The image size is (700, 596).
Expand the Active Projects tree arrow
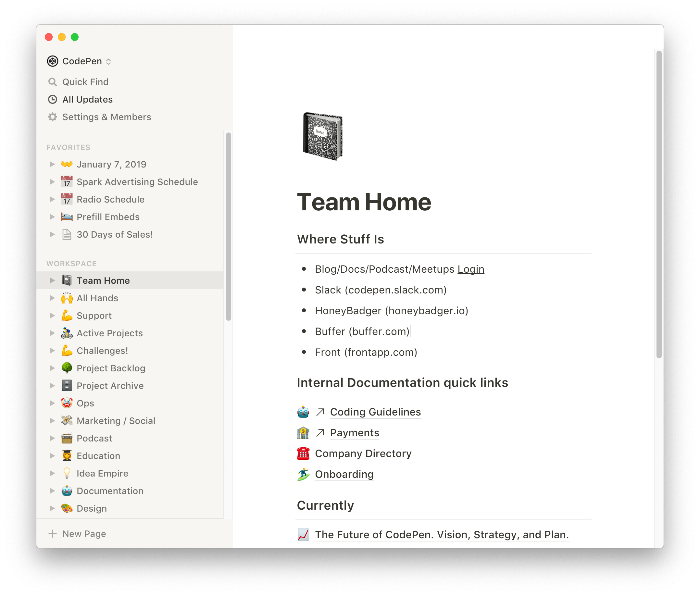click(x=52, y=333)
